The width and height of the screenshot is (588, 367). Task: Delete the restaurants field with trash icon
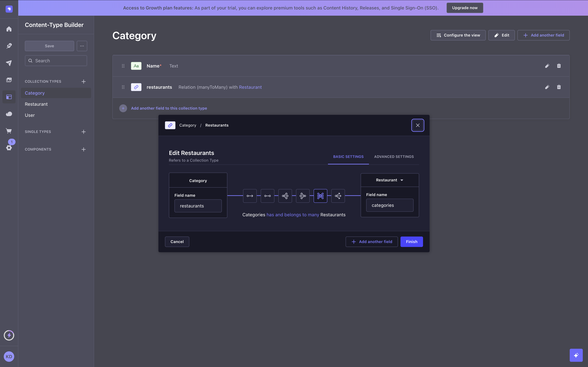(x=559, y=87)
